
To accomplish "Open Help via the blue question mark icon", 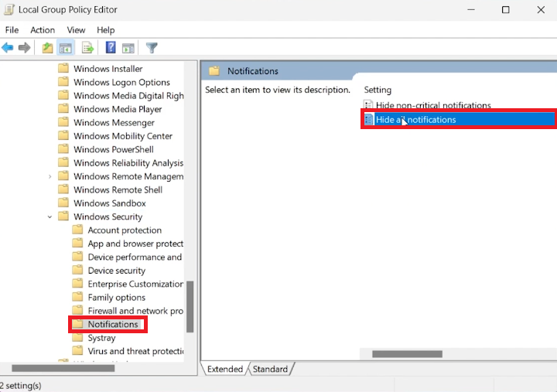I will click(111, 47).
